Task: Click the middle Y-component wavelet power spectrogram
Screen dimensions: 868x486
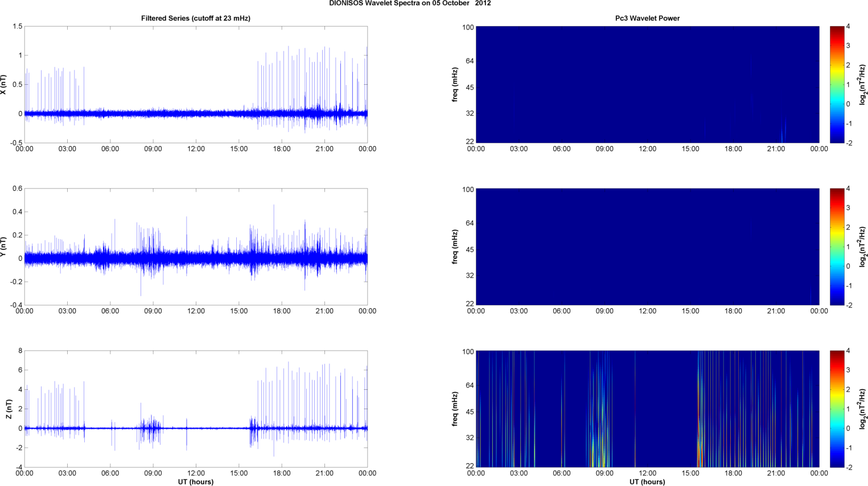Action: coord(647,246)
